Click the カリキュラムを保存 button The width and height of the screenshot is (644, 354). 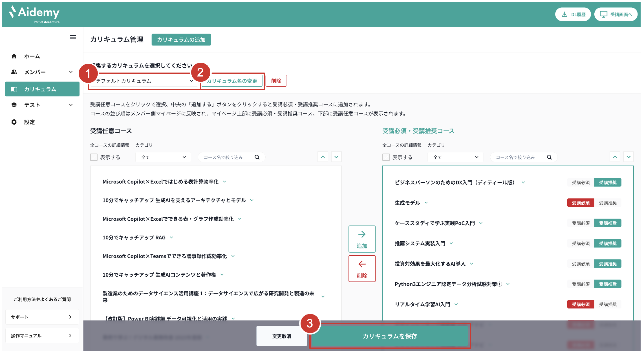[x=390, y=336]
